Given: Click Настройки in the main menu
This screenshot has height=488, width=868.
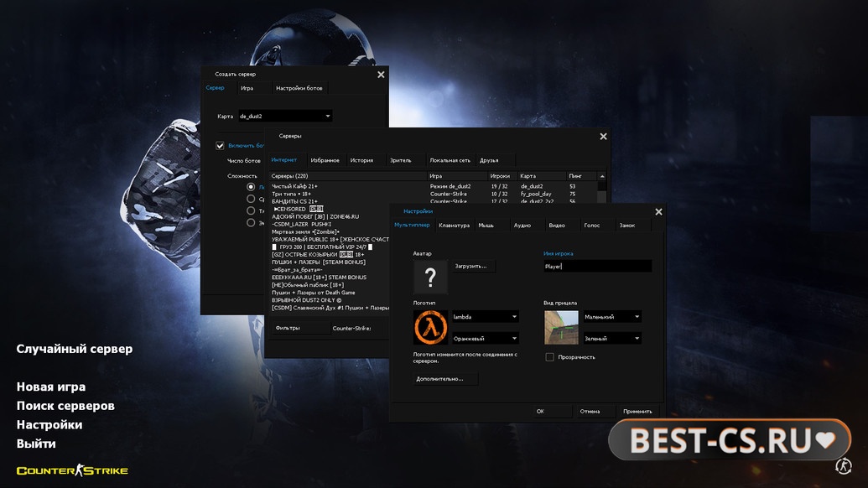Looking at the screenshot, I should pyautogui.click(x=49, y=424).
